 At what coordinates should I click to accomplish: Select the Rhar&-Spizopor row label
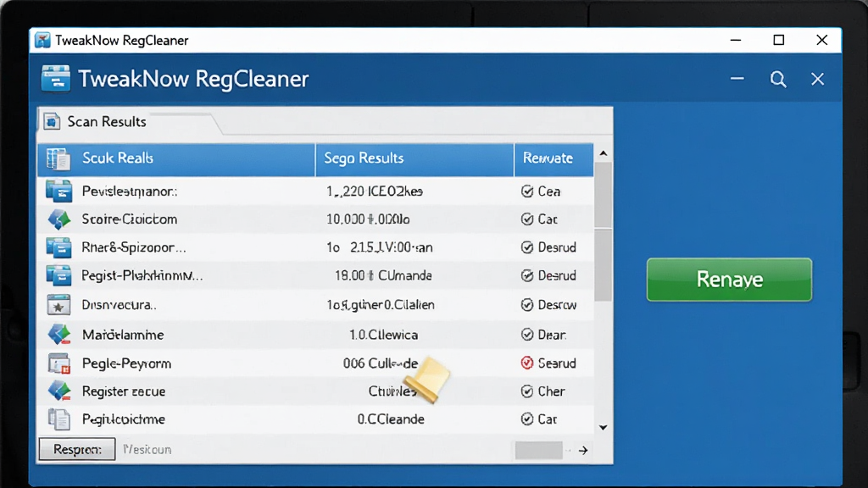pyautogui.click(x=134, y=247)
